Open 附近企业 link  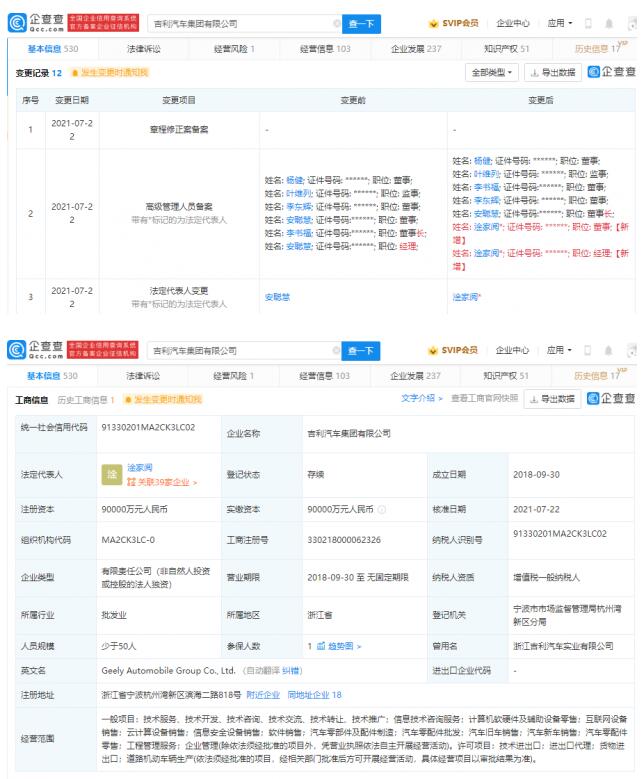[263, 695]
